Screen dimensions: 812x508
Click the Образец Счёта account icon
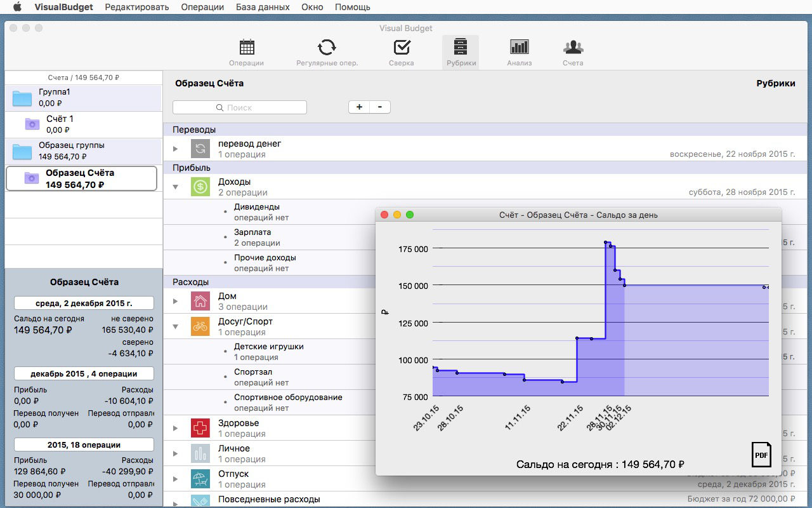[x=32, y=178]
